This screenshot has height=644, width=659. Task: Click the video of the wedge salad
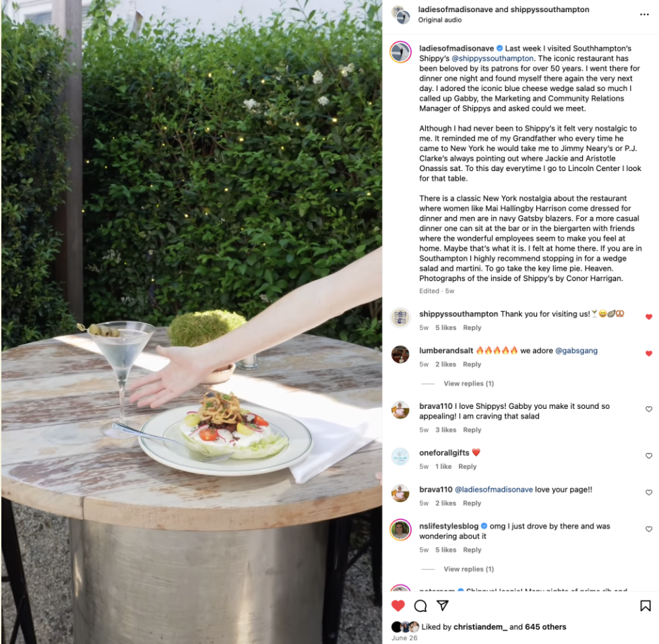click(x=191, y=322)
